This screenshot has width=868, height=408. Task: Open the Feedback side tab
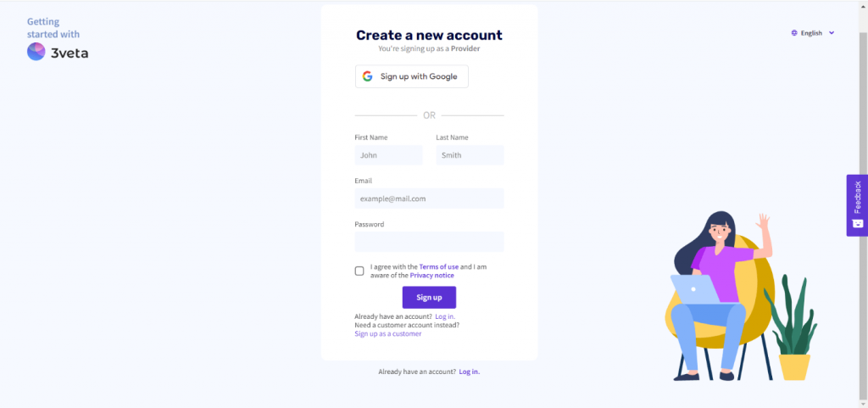tap(857, 205)
